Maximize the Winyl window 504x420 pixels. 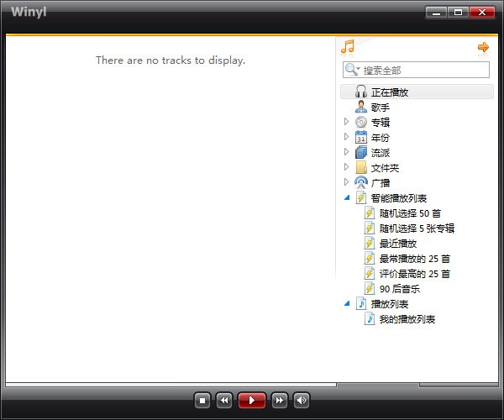click(x=458, y=13)
